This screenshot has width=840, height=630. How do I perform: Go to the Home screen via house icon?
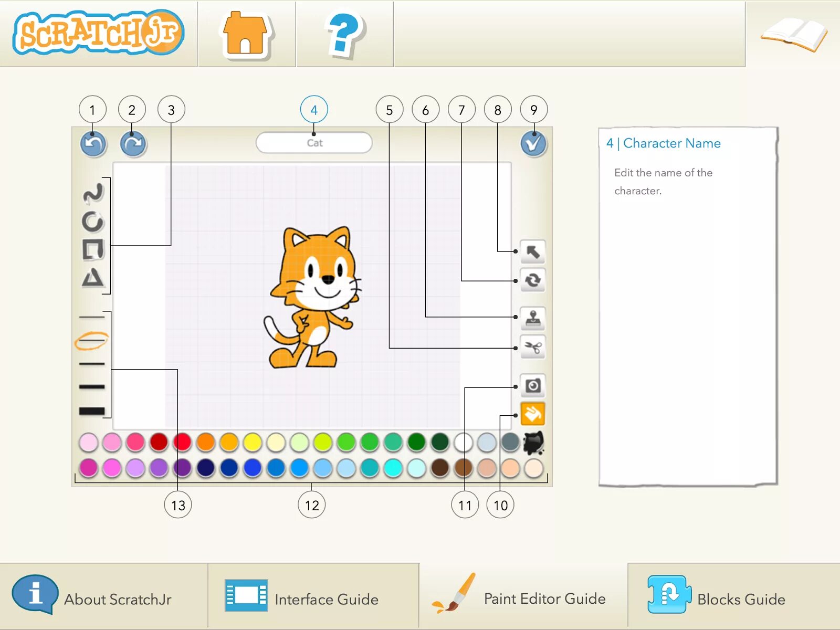(246, 34)
